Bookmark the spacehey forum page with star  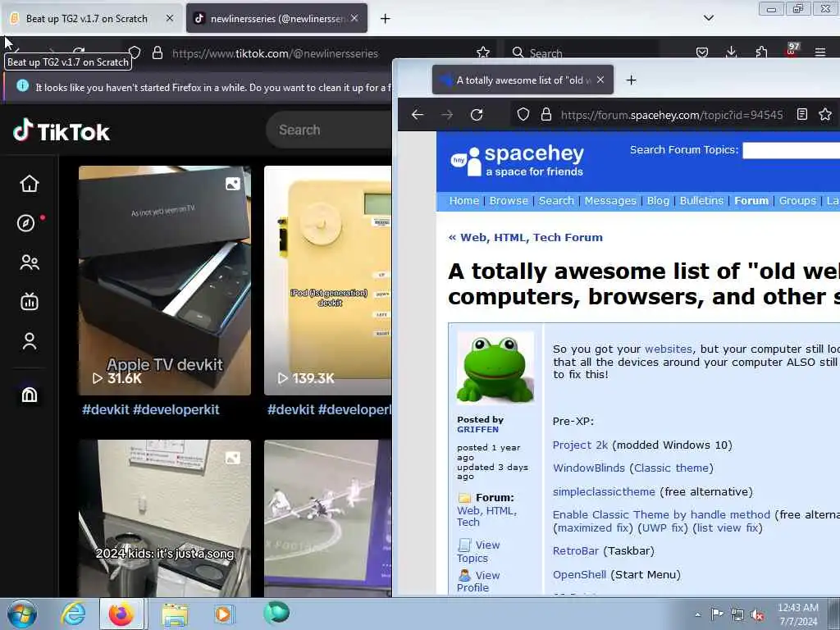pos(825,114)
